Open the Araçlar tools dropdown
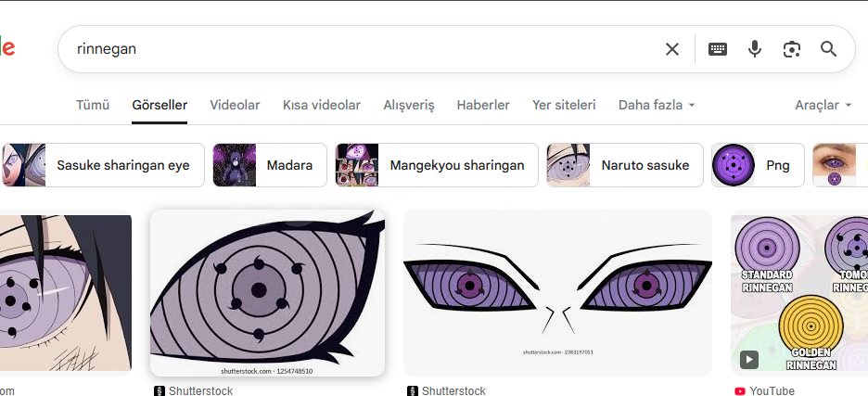 coord(823,105)
